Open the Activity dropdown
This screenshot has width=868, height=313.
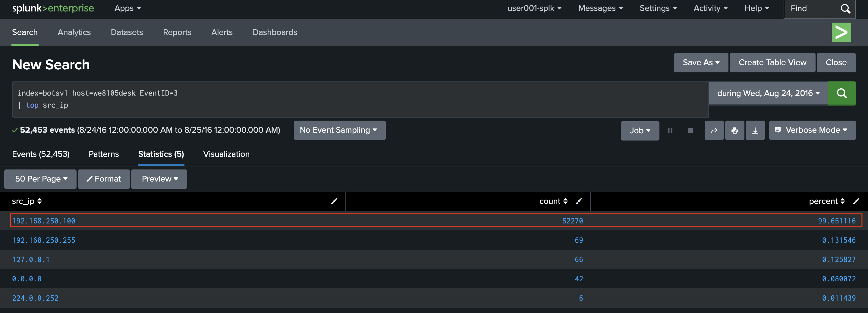coord(710,8)
